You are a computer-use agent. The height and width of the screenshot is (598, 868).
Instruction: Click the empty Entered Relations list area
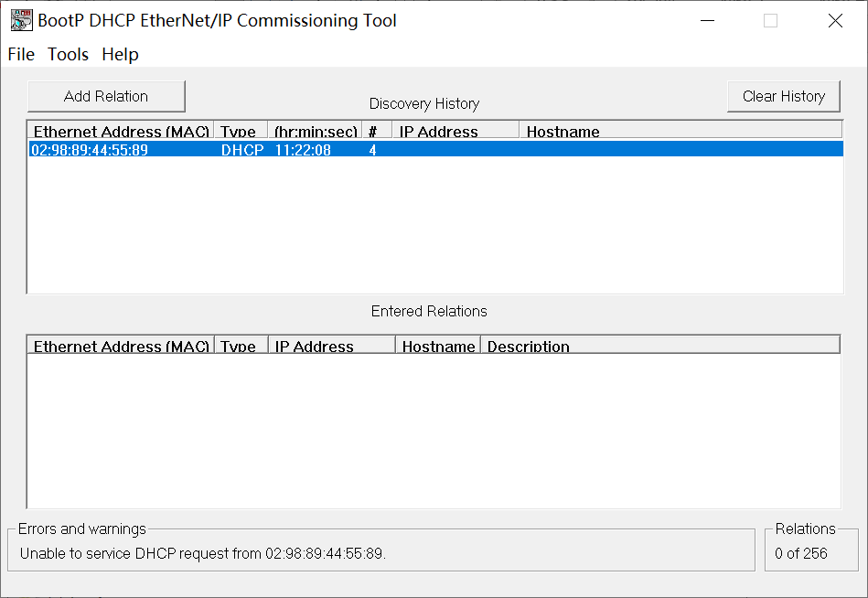[x=434, y=430]
